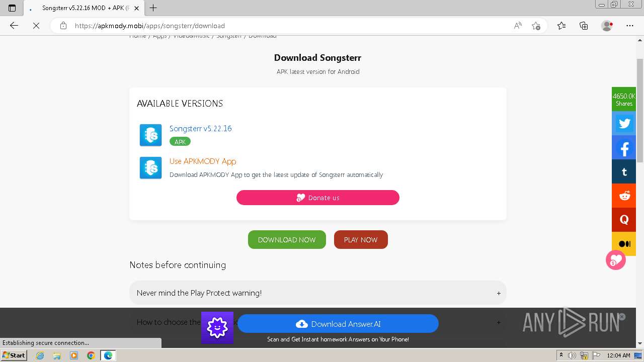Image resolution: width=644 pixels, height=362 pixels.
Task: Open Read Aloud in address bar
Action: click(x=518, y=26)
